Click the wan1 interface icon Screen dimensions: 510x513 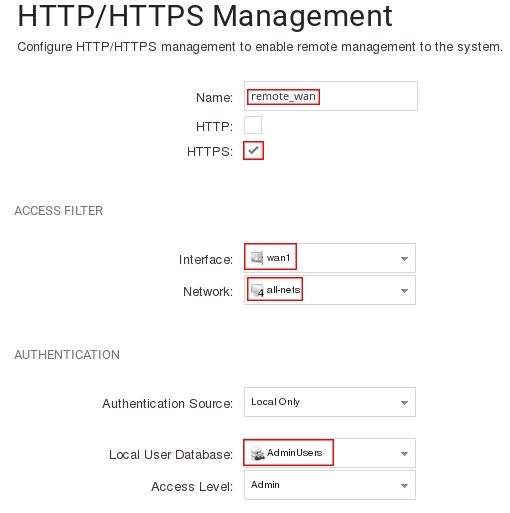click(257, 257)
